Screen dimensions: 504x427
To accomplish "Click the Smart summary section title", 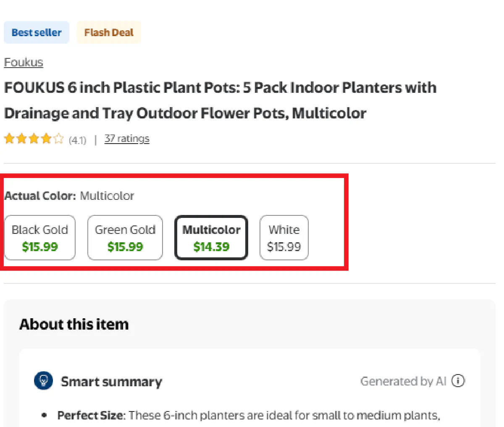I will (112, 381).
